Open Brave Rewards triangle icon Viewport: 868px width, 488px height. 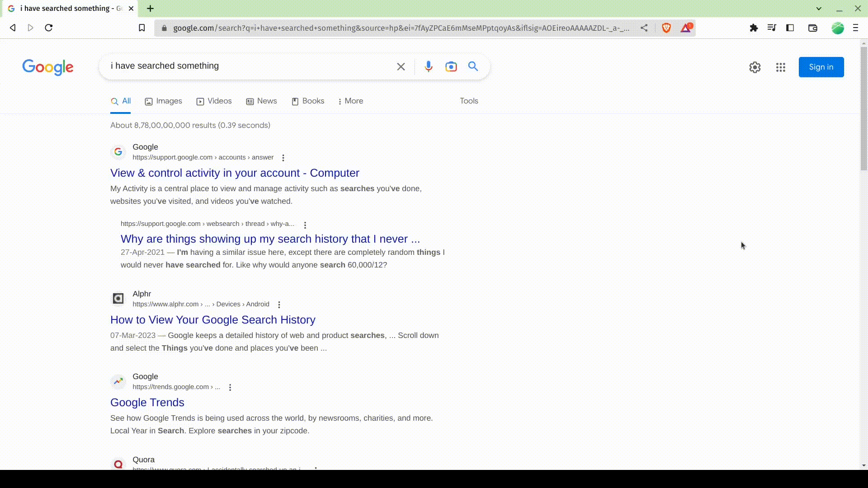tap(686, 28)
